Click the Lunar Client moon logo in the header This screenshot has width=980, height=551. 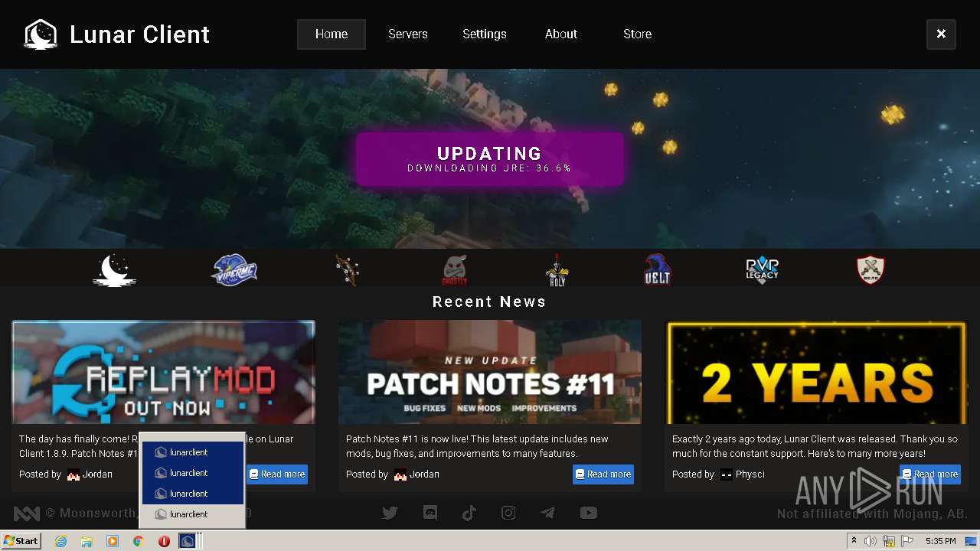41,34
